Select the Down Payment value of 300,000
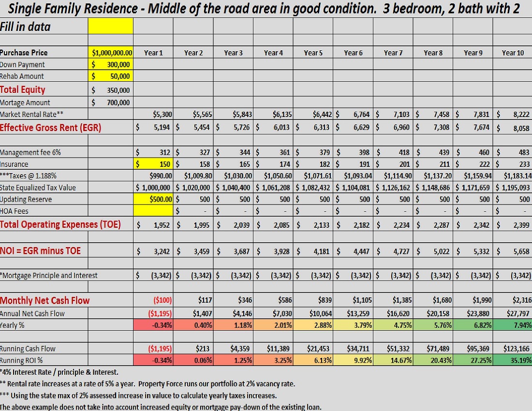Viewport: 532px width, 411px height. [111, 64]
